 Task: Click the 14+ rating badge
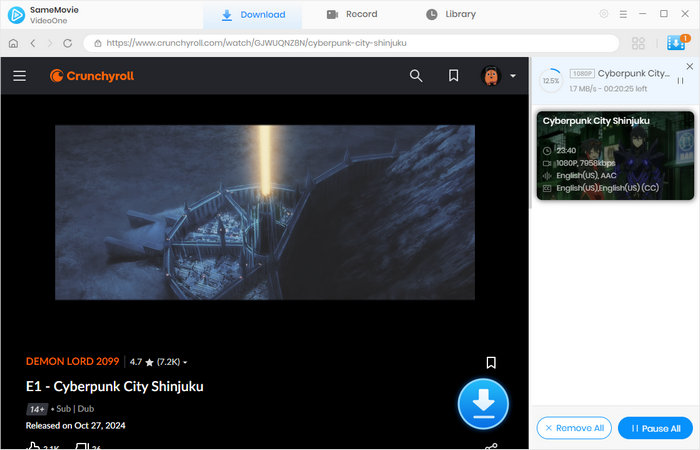point(37,409)
